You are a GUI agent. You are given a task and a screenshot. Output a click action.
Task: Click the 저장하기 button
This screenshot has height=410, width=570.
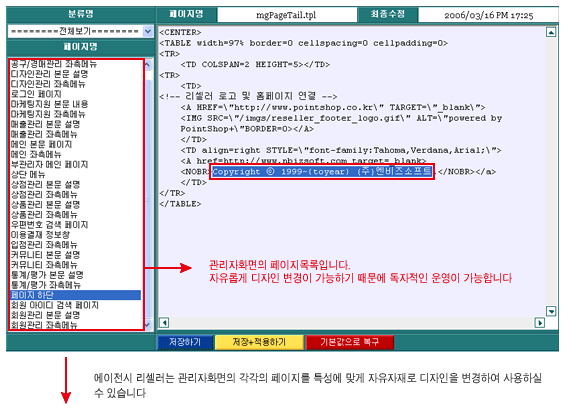(x=185, y=342)
